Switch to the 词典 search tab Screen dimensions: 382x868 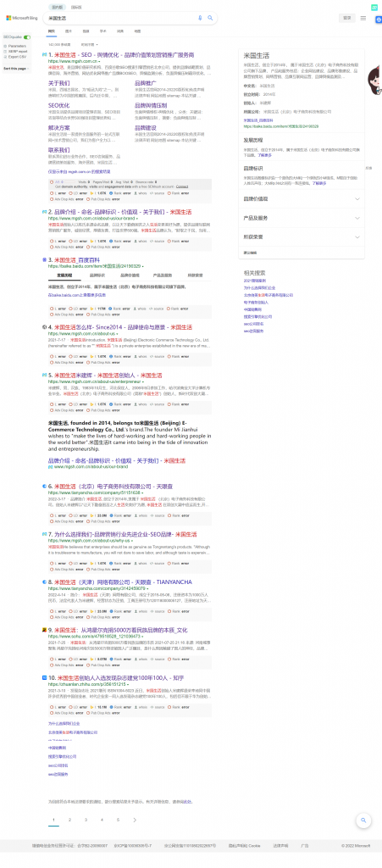click(x=120, y=31)
